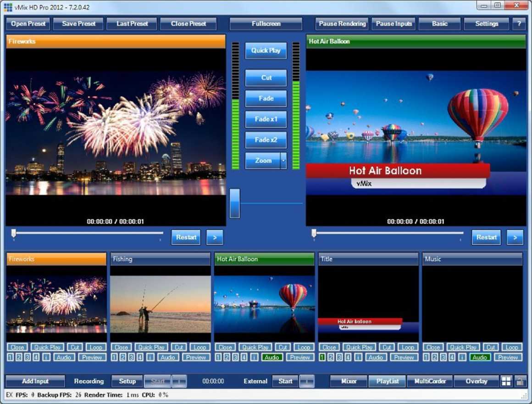Click the help question mark button
Screen dimensions: 532x404
point(519,24)
